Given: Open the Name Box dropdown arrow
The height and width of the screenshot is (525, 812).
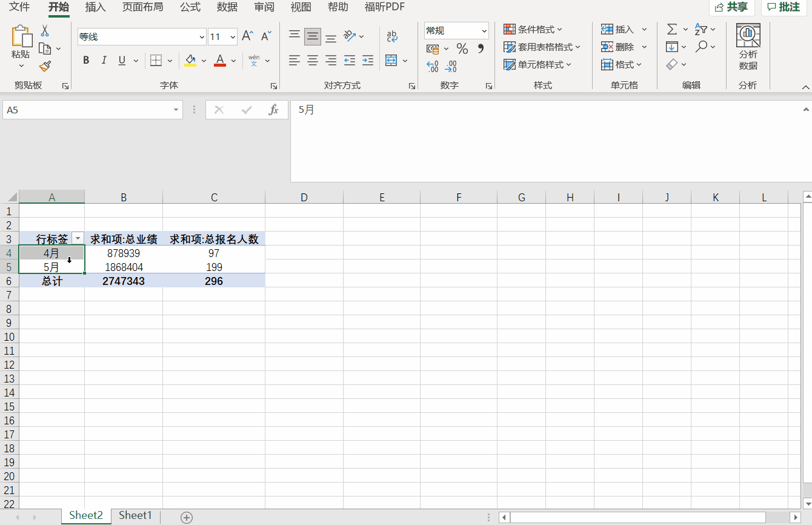Looking at the screenshot, I should (x=176, y=110).
